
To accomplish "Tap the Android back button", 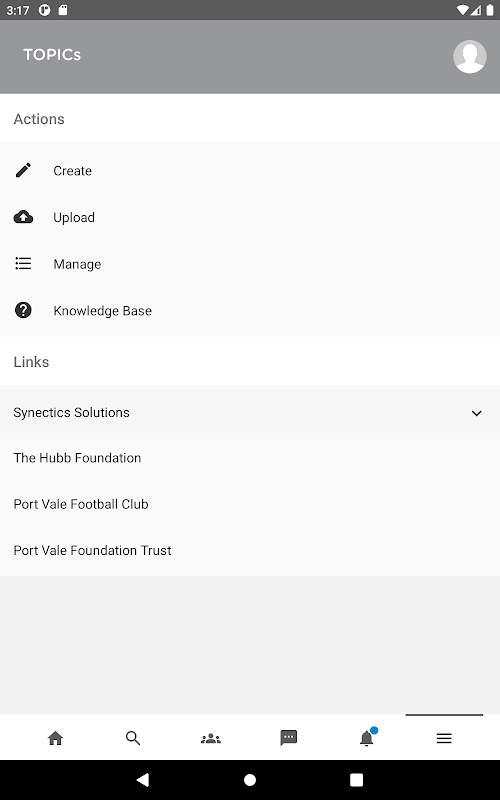I will pos(143,779).
